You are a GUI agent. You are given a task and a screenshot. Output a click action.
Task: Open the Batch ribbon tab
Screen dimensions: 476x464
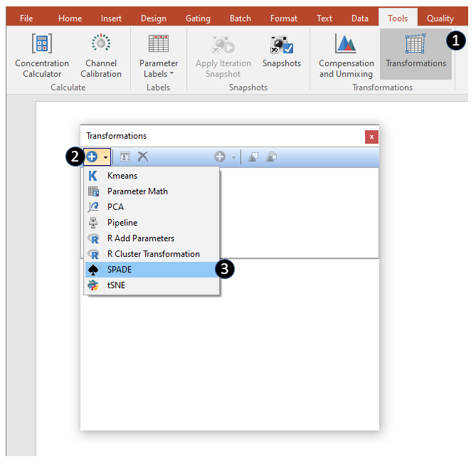click(x=240, y=19)
